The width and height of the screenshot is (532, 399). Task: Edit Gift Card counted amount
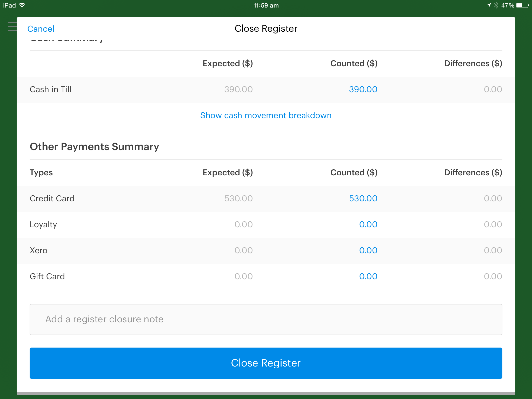tap(368, 276)
